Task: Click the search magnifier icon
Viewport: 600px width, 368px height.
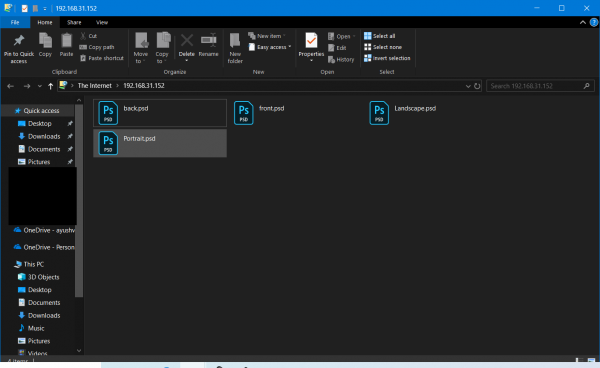Action: (587, 86)
